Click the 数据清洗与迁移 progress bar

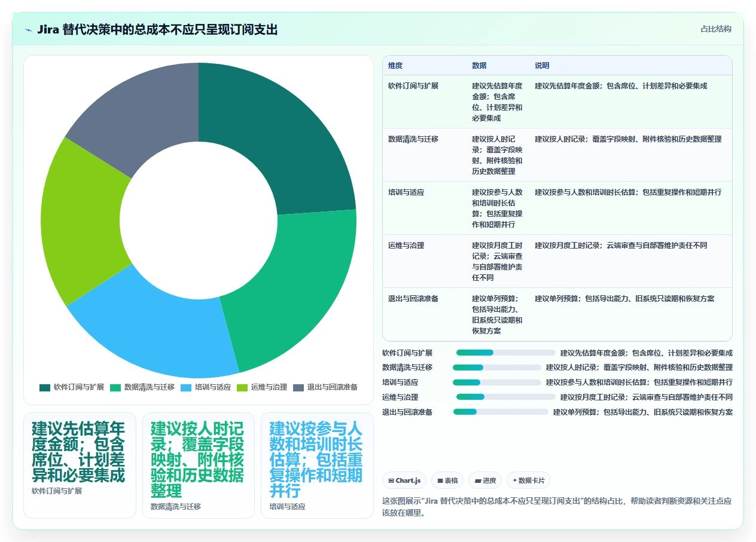tap(497, 368)
